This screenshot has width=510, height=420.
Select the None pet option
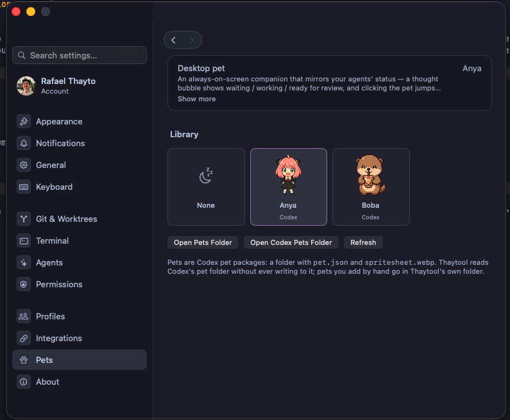[x=206, y=187]
